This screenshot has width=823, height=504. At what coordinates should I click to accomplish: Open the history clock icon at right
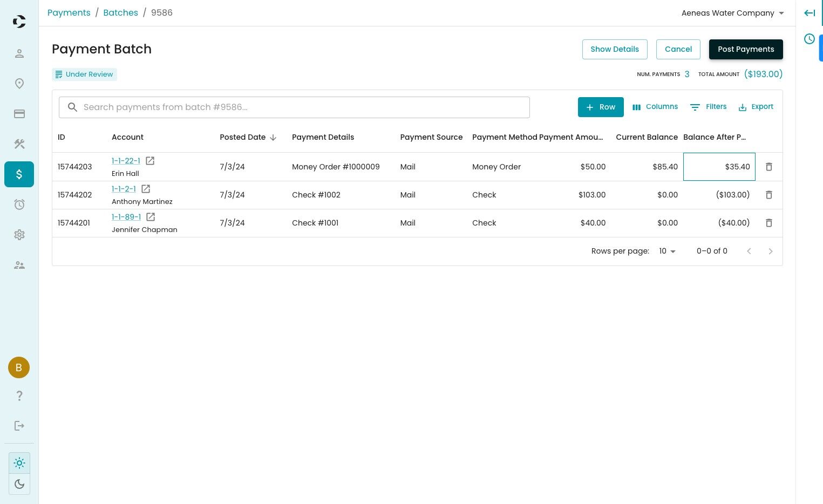[810, 39]
